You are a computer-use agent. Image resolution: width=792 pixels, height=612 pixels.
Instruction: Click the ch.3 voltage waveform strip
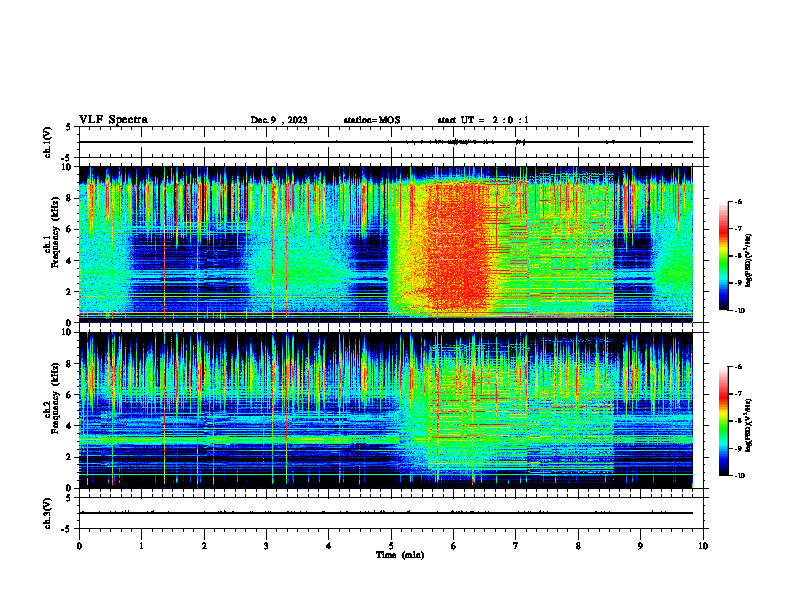[391, 513]
